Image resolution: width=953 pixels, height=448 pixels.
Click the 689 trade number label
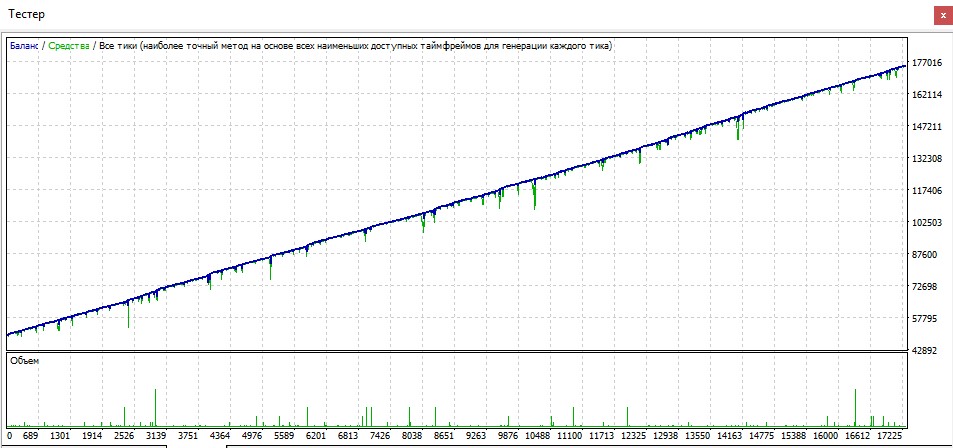click(x=30, y=436)
